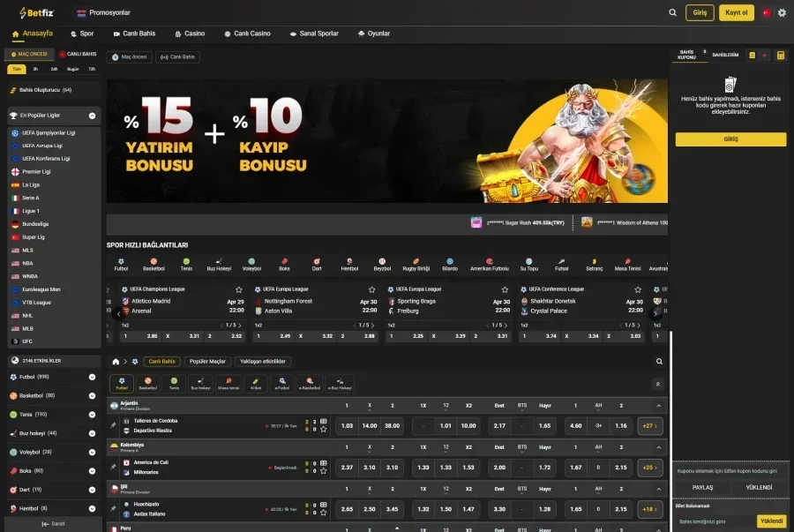
Task: Go to home icon in breadcrumb
Action: tap(116, 362)
